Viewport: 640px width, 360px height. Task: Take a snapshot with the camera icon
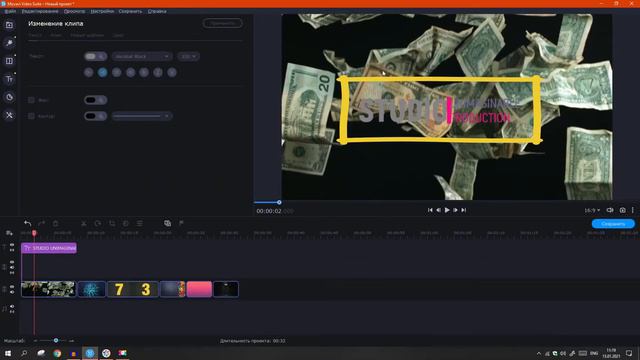622,210
